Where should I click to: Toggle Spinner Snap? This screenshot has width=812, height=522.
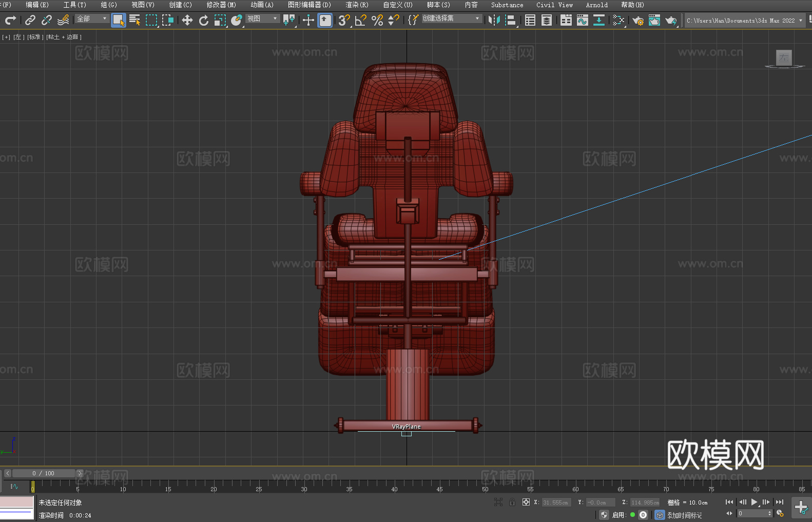coord(394,20)
